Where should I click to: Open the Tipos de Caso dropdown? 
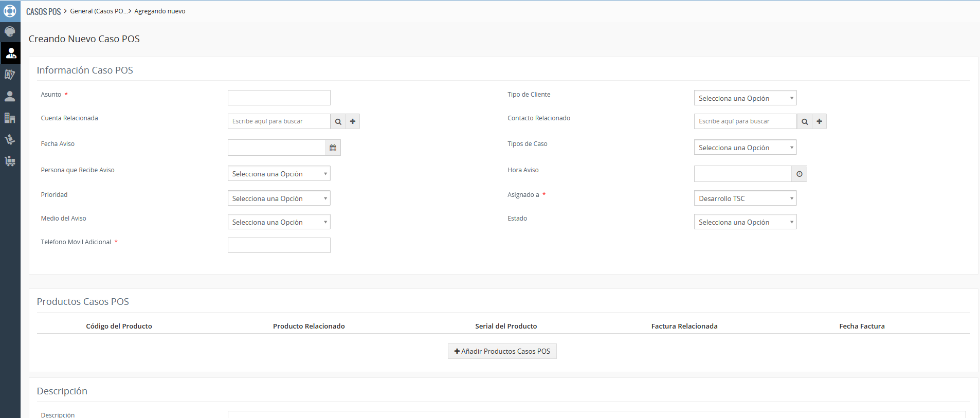click(745, 147)
